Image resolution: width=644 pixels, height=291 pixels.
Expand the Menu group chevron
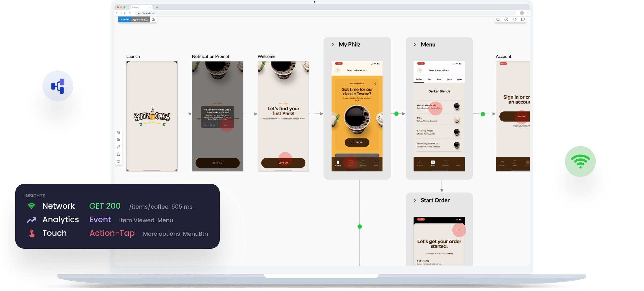pos(415,45)
